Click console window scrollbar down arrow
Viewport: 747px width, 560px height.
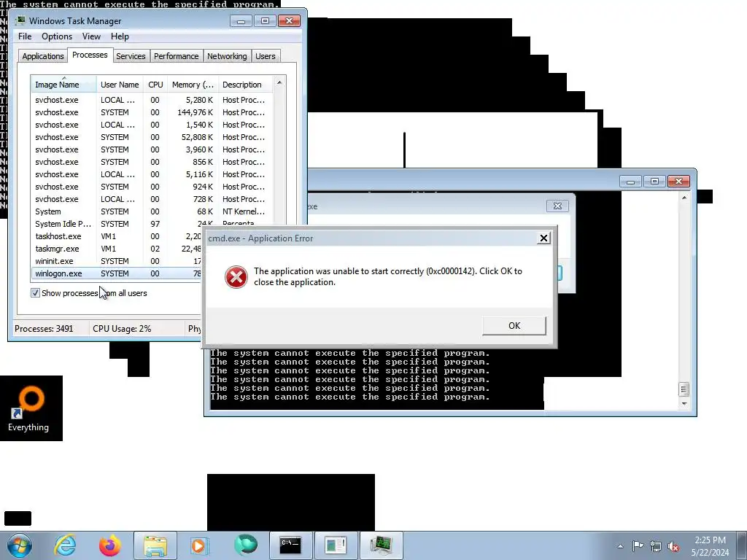click(x=684, y=404)
